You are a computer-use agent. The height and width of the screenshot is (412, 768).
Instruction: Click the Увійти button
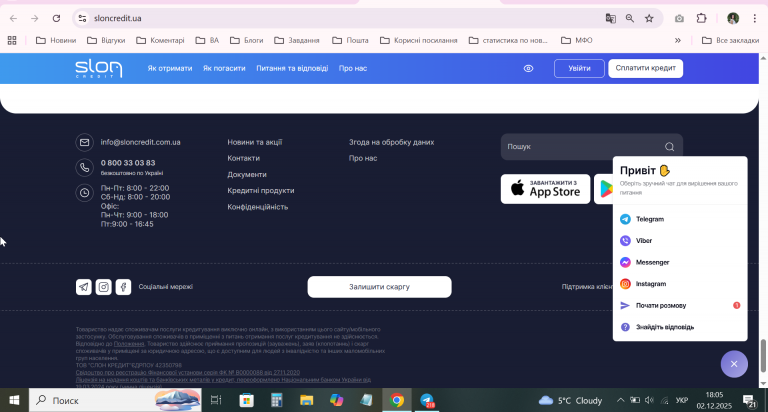point(579,68)
